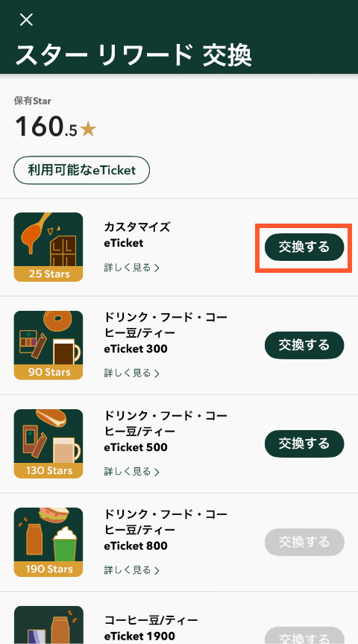Select the coffee beans eTicket 1900 image
The height and width of the screenshot is (644, 358).
48,625
